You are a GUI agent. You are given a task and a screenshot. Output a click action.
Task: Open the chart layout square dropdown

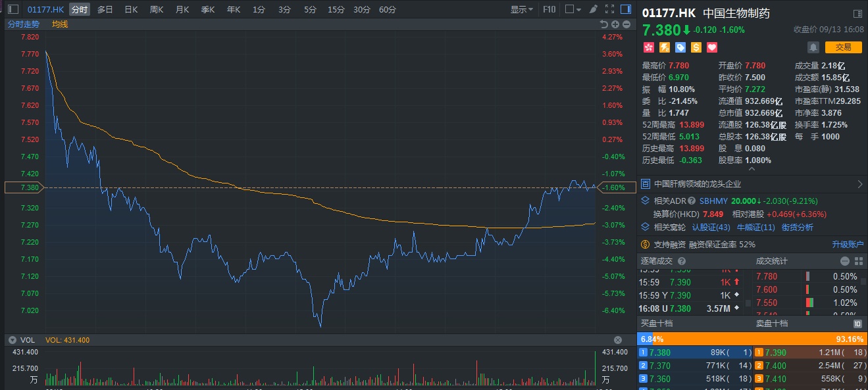[x=573, y=9]
